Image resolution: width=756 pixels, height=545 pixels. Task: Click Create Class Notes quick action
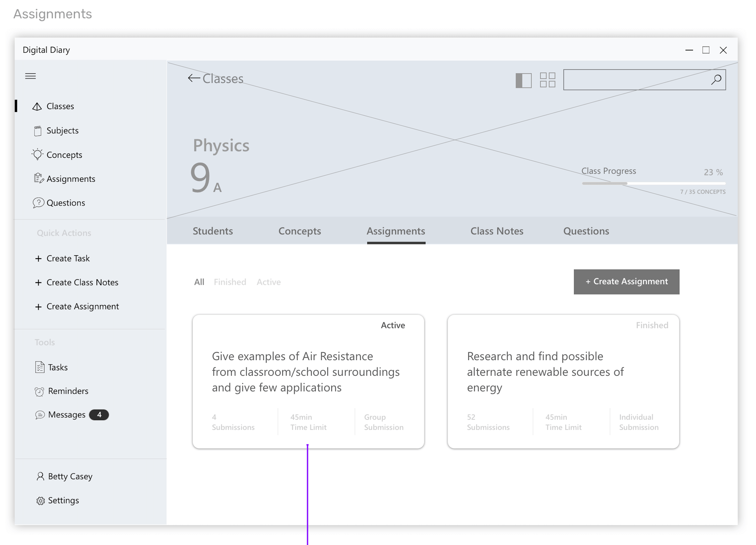[82, 283]
